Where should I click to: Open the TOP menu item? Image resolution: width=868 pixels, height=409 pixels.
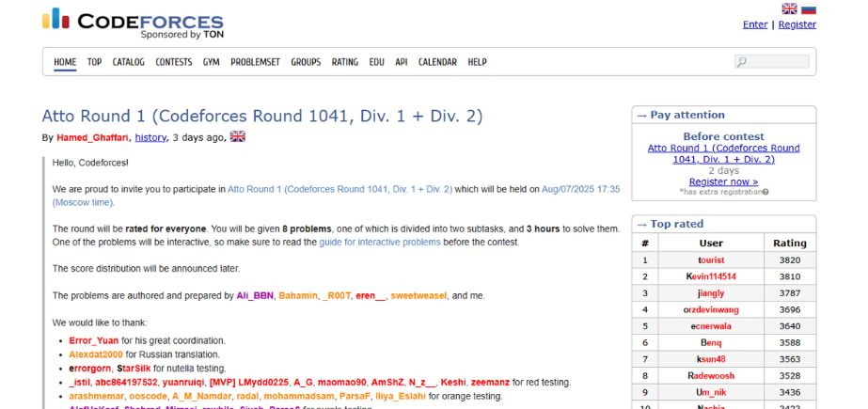coord(94,62)
